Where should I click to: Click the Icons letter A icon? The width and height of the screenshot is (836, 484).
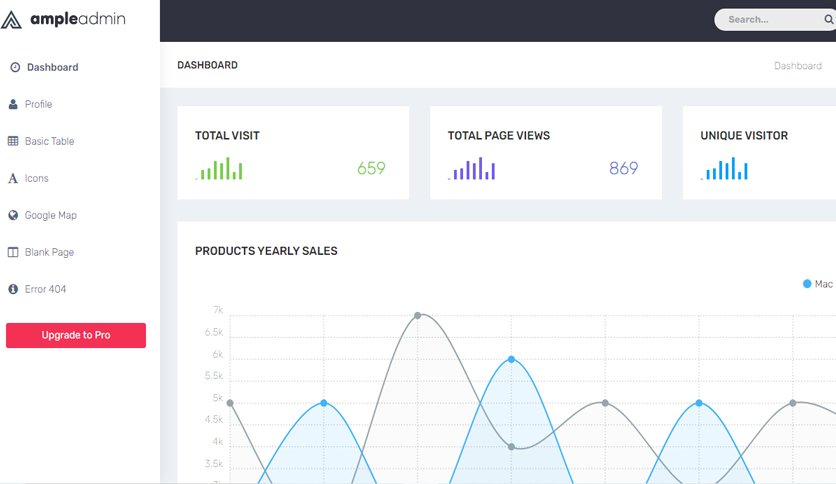coord(13,178)
